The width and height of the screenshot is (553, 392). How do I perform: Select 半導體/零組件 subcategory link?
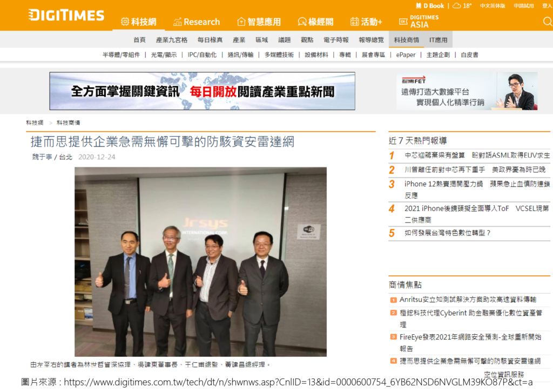click(121, 55)
